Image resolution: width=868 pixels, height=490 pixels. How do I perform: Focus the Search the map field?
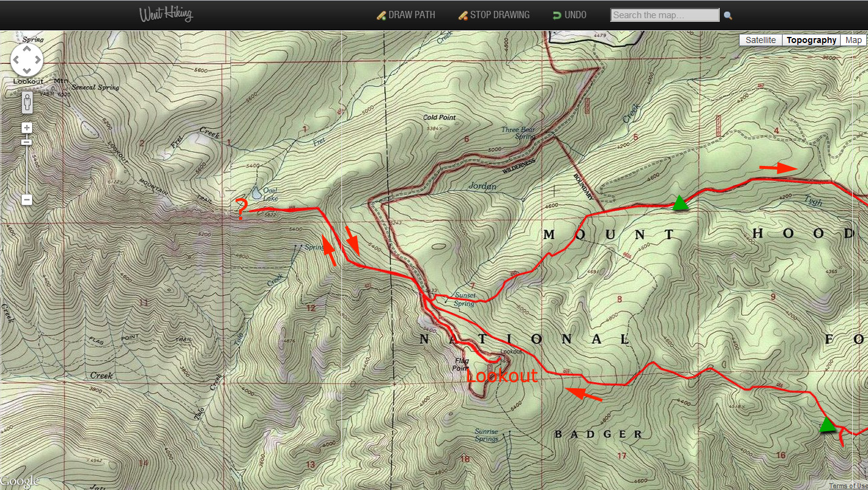[665, 15]
